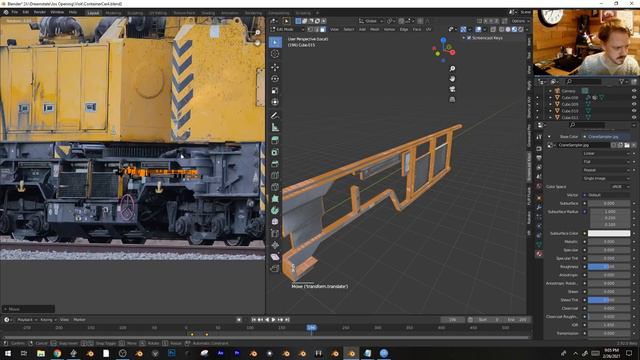Switch to vertex select mode

pos(310,29)
